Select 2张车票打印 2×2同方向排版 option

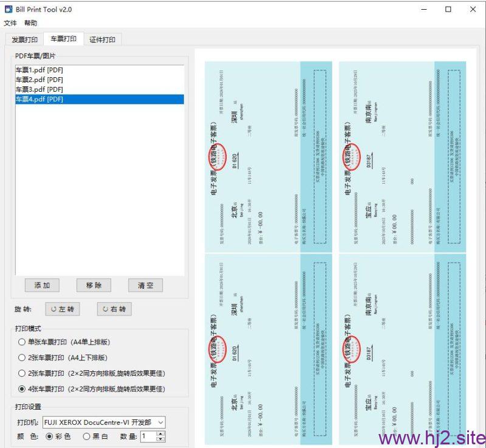point(92,373)
